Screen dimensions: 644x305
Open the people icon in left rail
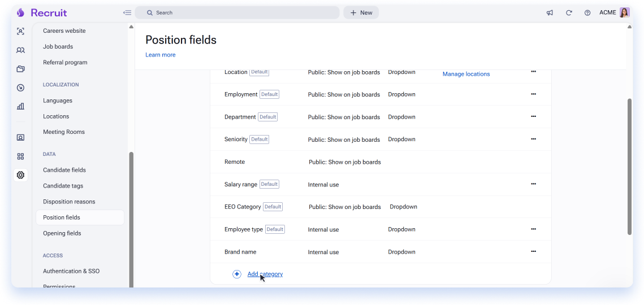point(20,50)
